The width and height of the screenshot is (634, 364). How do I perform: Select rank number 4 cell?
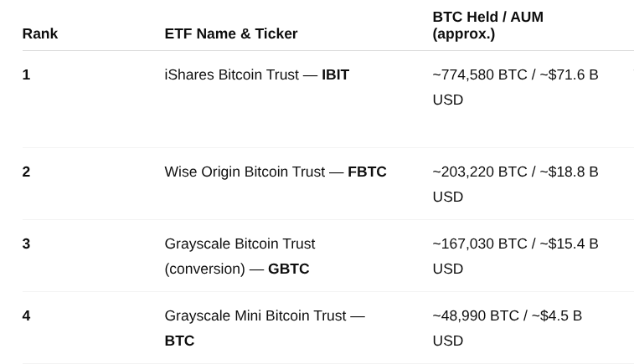(x=26, y=315)
